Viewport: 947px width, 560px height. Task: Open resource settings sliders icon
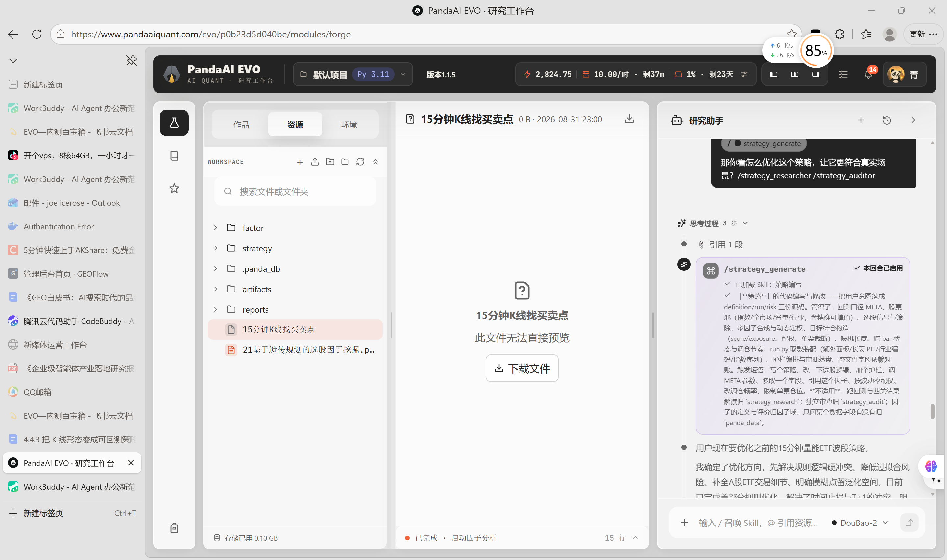click(x=744, y=74)
